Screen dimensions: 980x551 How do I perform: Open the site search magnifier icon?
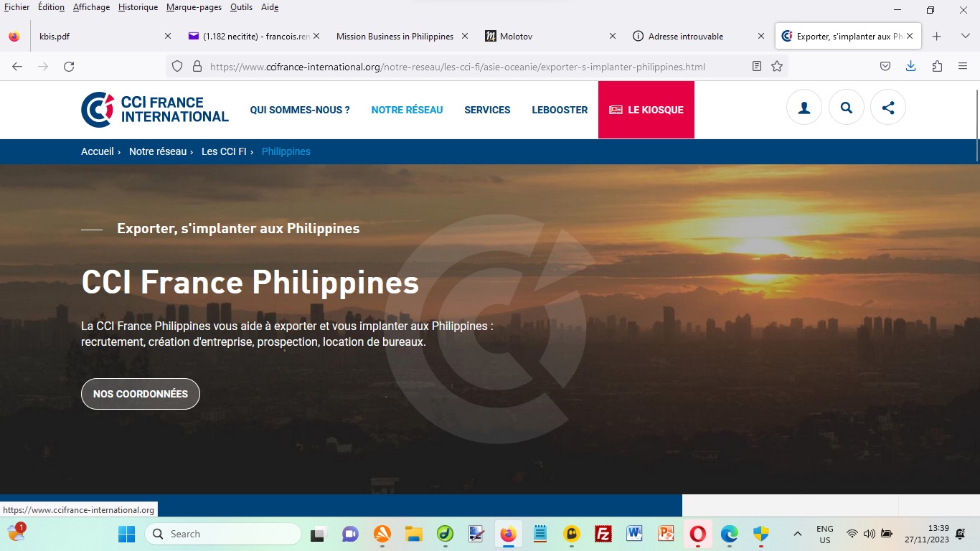(x=847, y=108)
